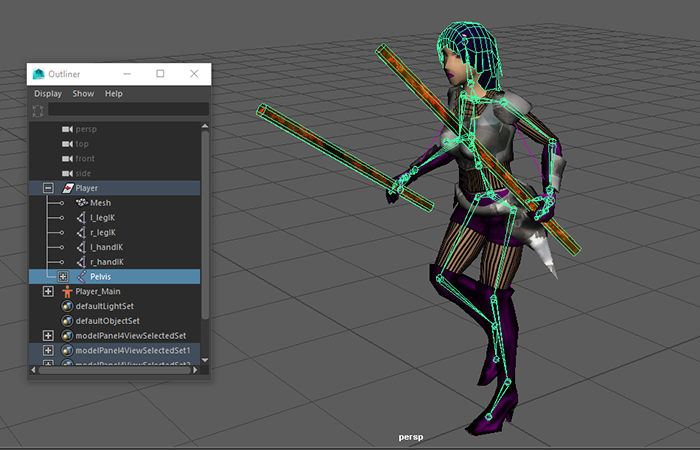Click the Outliner search input field
The height and width of the screenshot is (450, 700).
click(x=128, y=109)
